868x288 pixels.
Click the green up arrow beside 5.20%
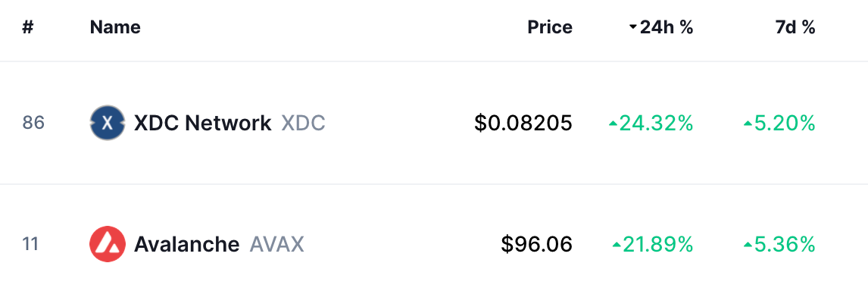pos(748,124)
